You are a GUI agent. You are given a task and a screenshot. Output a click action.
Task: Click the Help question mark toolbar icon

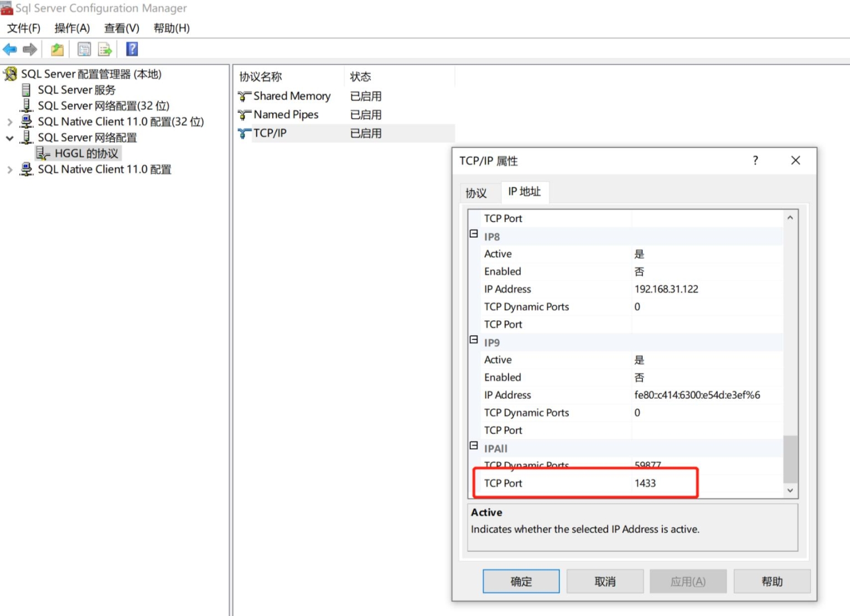coord(132,49)
